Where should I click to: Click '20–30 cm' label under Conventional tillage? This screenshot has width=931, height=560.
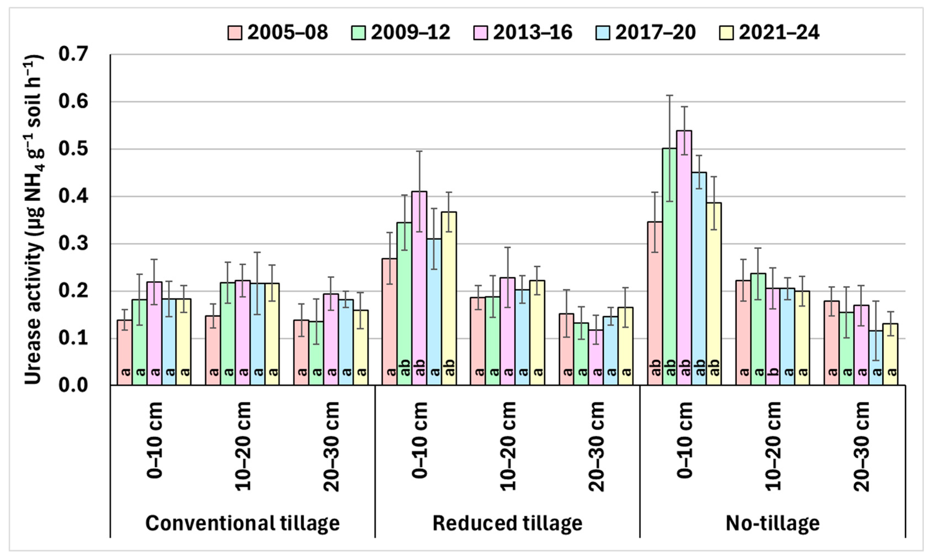(331, 446)
